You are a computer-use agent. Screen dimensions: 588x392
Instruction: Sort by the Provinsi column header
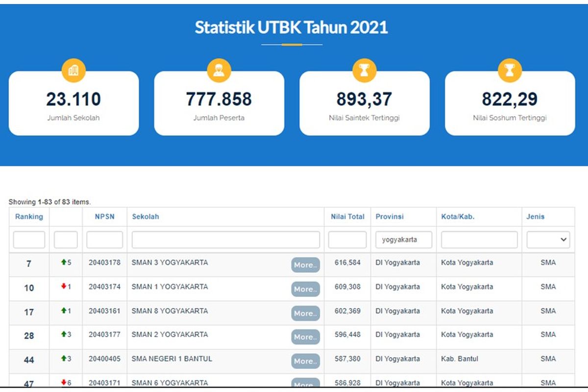(390, 217)
